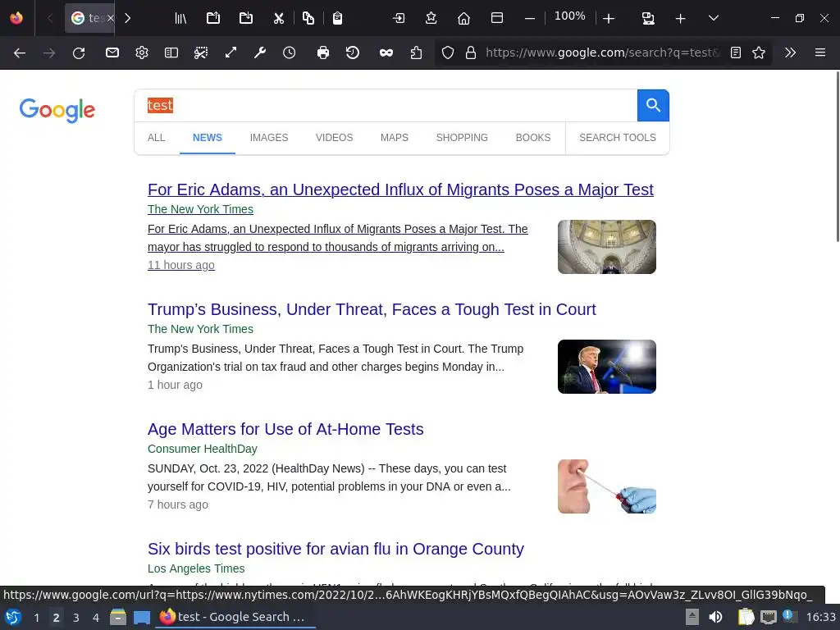840x630 pixels.
Task: Toggle the sidebar panel icon
Action: pyautogui.click(x=171, y=52)
